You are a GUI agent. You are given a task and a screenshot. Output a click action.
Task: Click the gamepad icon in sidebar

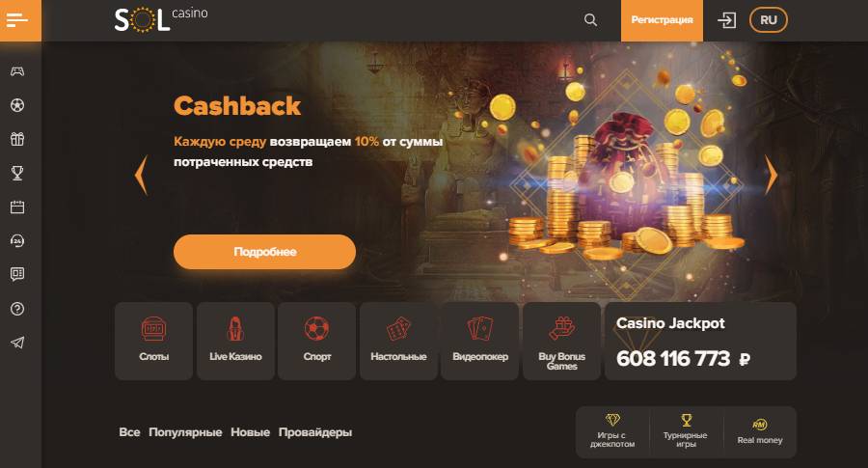pos(17,71)
